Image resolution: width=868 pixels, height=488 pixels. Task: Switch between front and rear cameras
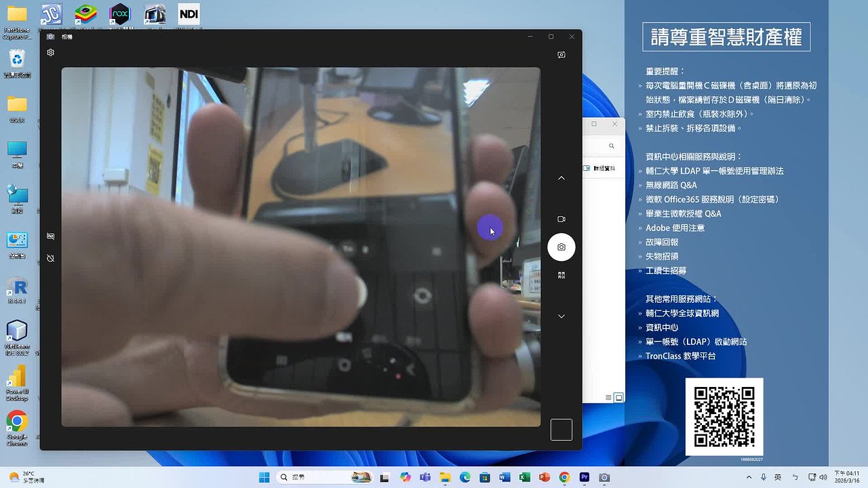coord(561,55)
